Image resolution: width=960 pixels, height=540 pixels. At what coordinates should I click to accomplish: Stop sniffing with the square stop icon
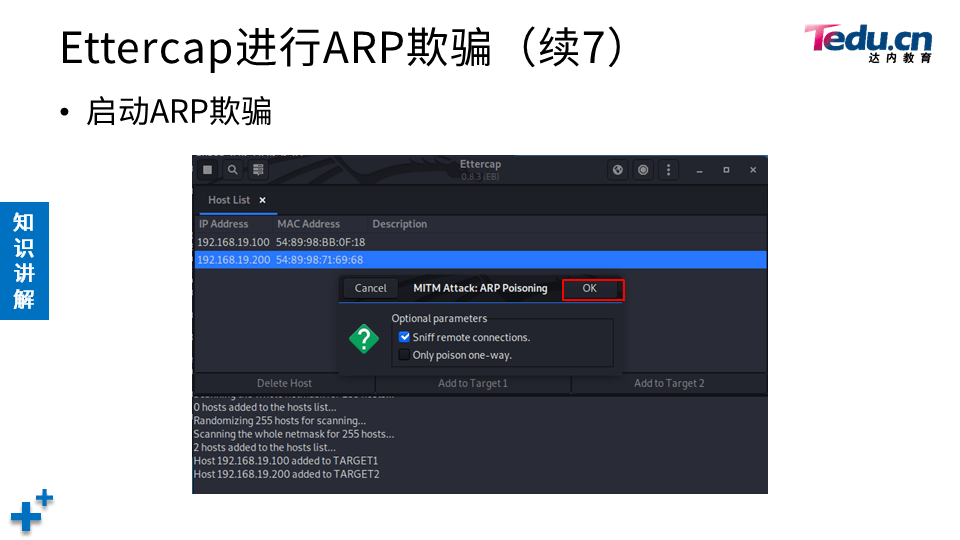208,170
